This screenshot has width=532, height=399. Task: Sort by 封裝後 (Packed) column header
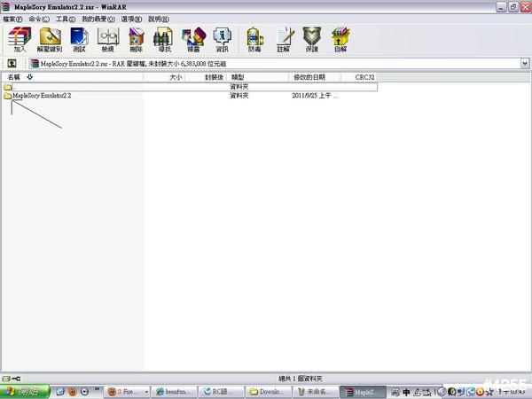[206, 77]
